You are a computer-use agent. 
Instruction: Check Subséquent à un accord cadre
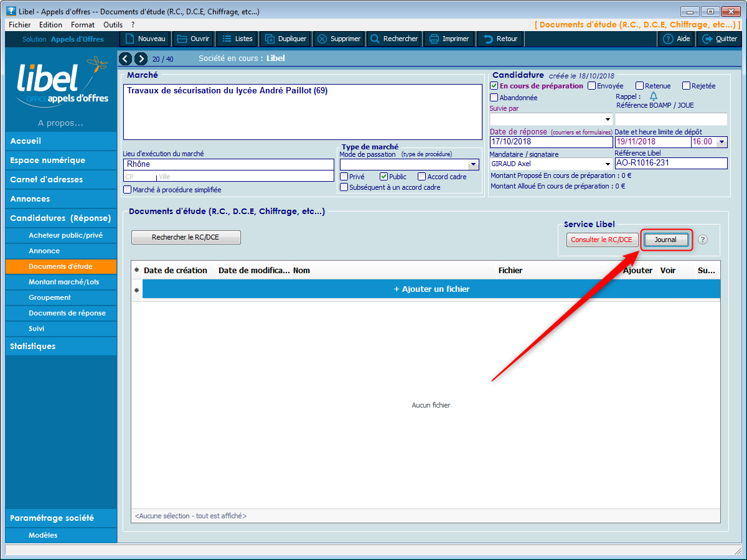coord(344,187)
